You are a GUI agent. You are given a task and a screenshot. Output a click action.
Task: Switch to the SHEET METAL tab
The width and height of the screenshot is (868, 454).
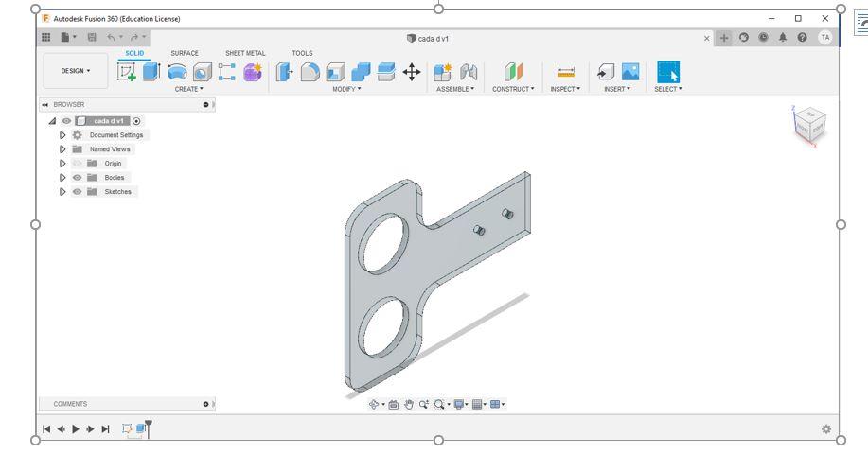click(245, 53)
